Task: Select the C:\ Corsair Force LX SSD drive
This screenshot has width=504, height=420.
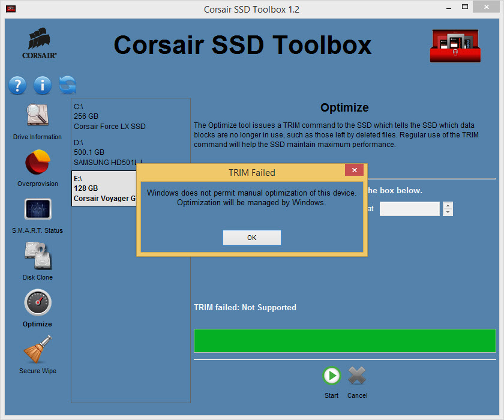Action: click(131, 116)
